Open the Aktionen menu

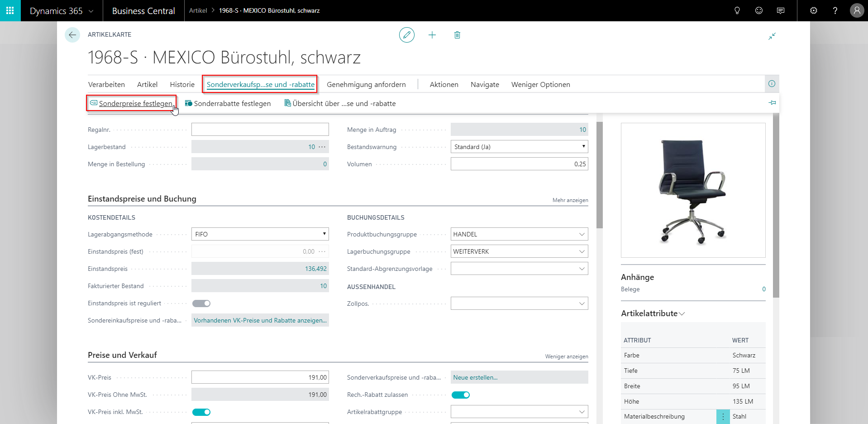coord(444,84)
